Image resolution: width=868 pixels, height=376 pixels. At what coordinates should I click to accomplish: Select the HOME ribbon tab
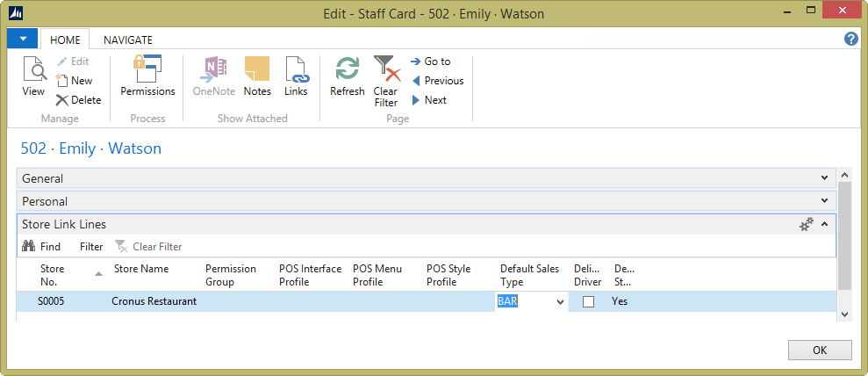[65, 40]
